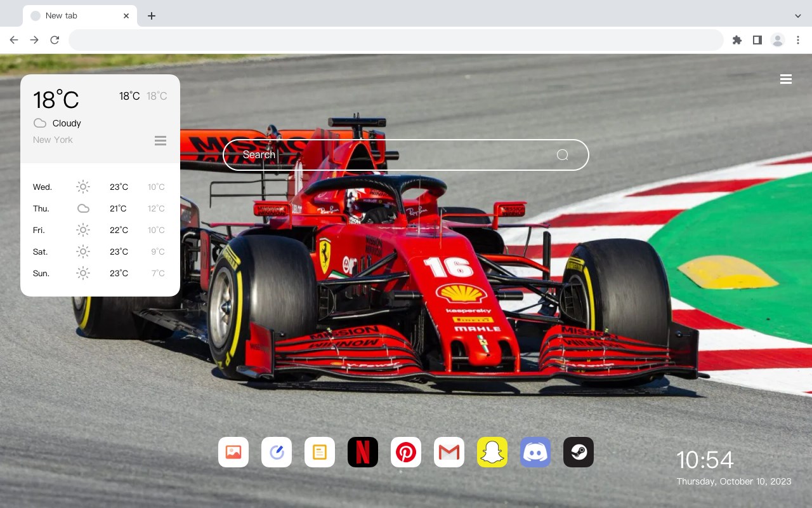Viewport: 812px width, 508px height.
Task: Select the Thu. forecast row label
Action: pos(41,209)
